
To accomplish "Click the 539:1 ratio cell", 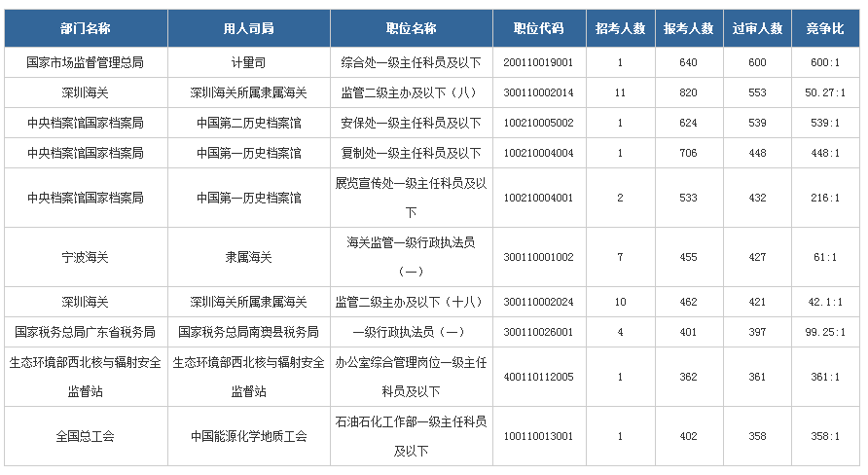I will pos(825,123).
